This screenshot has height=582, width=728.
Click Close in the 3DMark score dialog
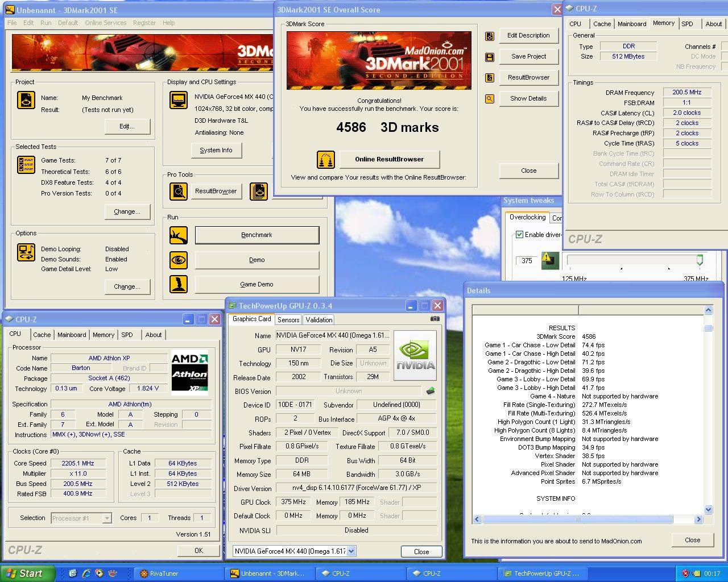point(528,171)
